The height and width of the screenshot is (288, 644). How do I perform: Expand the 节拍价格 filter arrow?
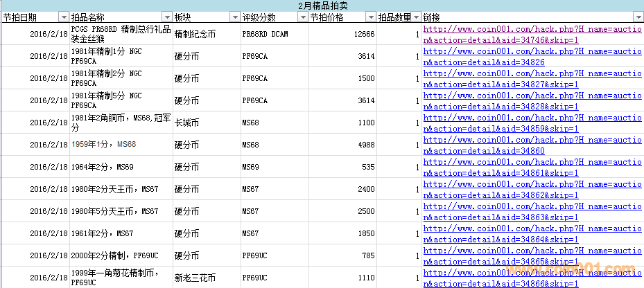(371, 17)
